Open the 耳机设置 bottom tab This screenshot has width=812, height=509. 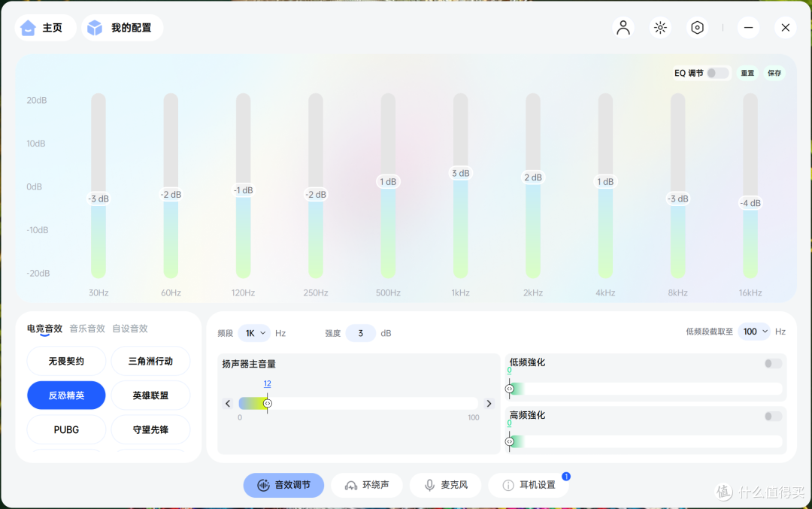click(529, 485)
